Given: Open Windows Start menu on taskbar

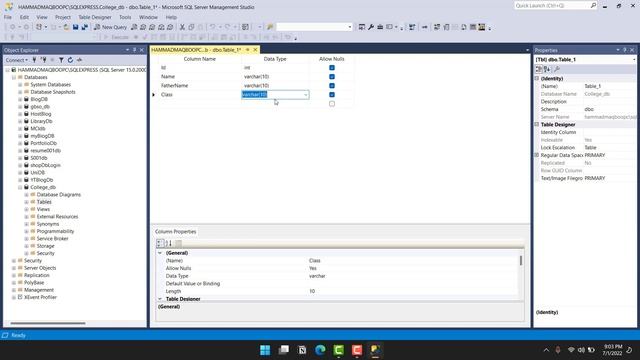Looking at the screenshot, I should (x=265, y=350).
